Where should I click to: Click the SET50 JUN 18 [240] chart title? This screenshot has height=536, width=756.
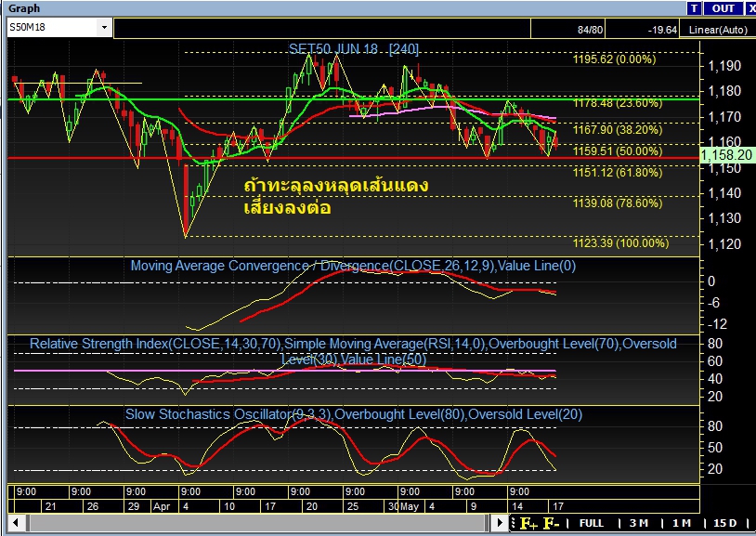click(354, 48)
